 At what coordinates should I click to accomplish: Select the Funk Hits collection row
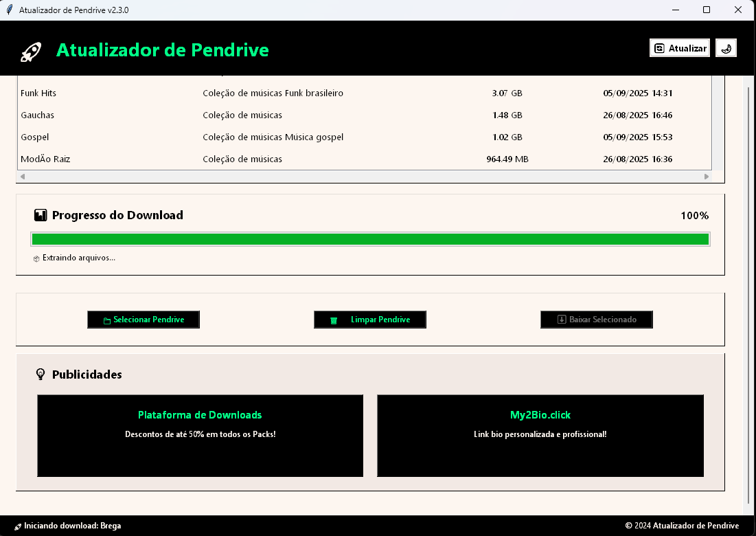[275, 93]
